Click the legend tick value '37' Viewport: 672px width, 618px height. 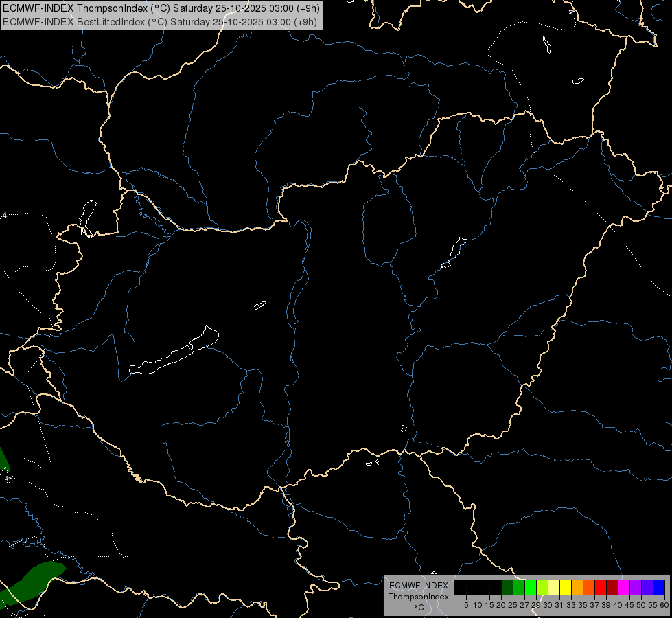pyautogui.click(x=594, y=605)
